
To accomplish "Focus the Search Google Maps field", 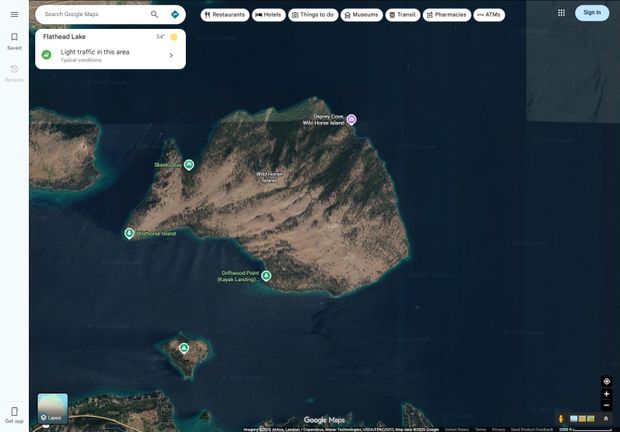I will tap(95, 14).
